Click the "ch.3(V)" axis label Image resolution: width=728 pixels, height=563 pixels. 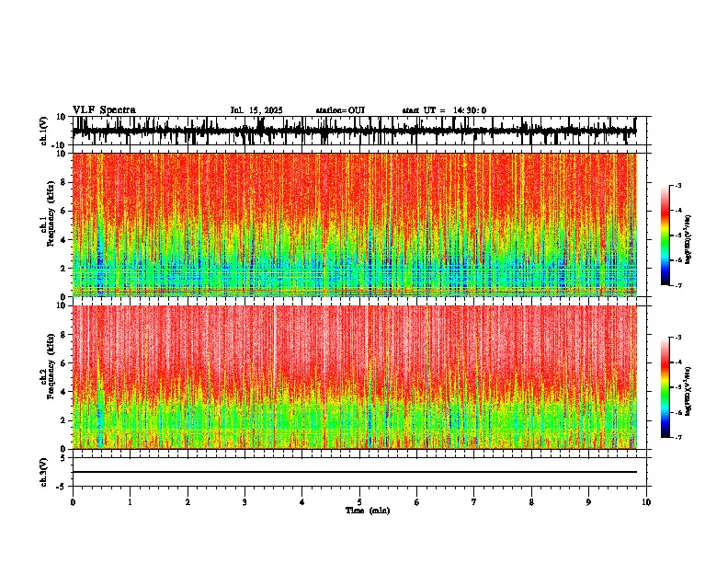(44, 472)
